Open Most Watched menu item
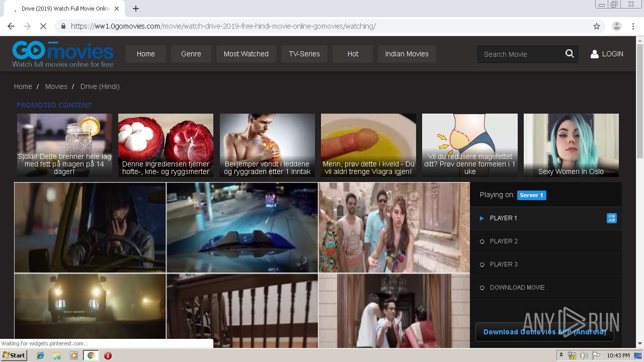The height and width of the screenshot is (362, 644). [246, 54]
